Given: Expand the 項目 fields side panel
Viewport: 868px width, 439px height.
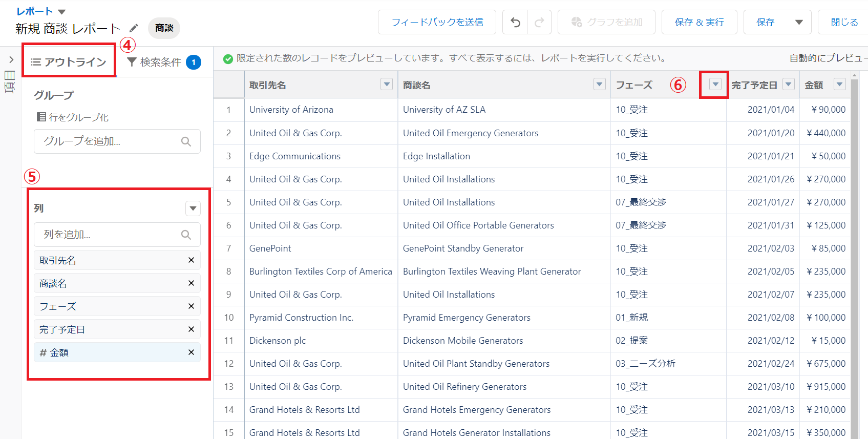Looking at the screenshot, I should (11, 60).
